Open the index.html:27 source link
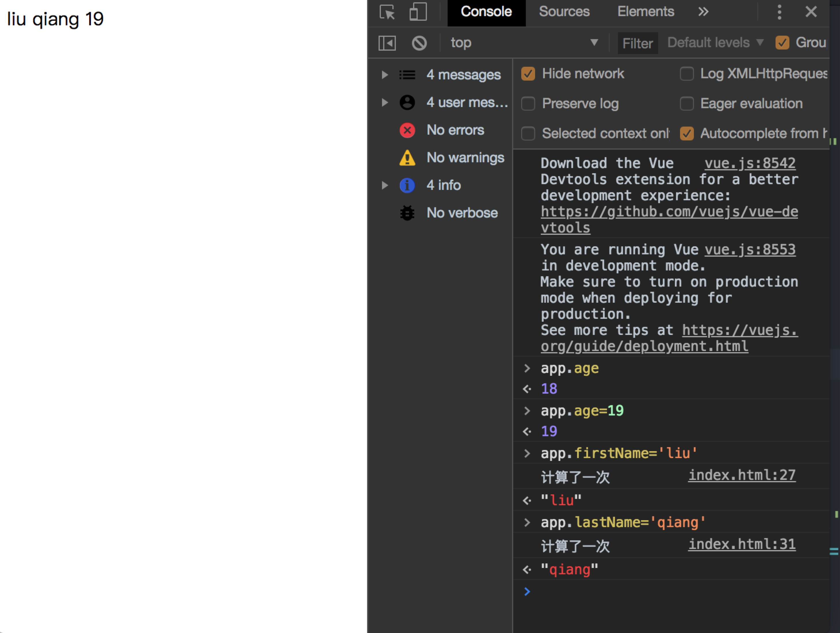 tap(742, 475)
